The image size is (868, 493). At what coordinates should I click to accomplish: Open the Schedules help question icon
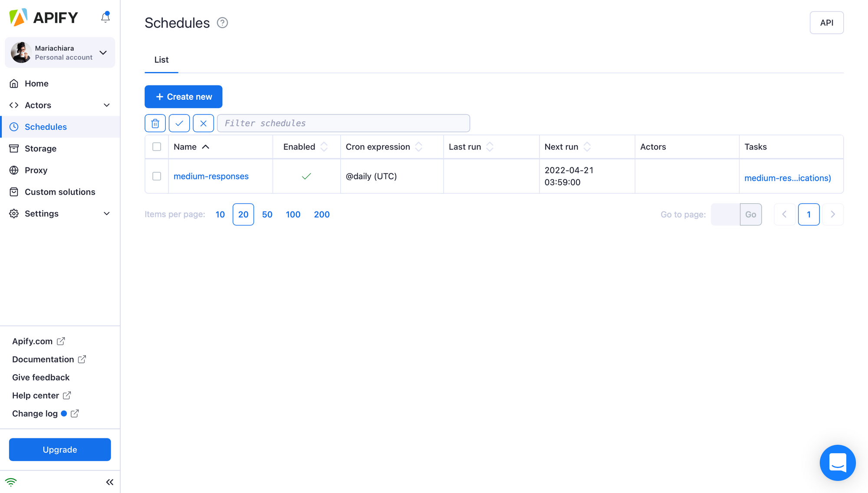pos(222,23)
